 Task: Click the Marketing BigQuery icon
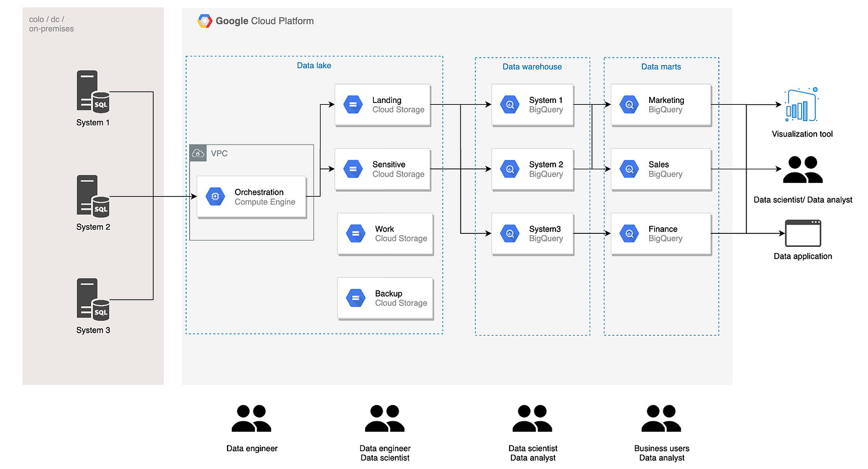point(629,105)
